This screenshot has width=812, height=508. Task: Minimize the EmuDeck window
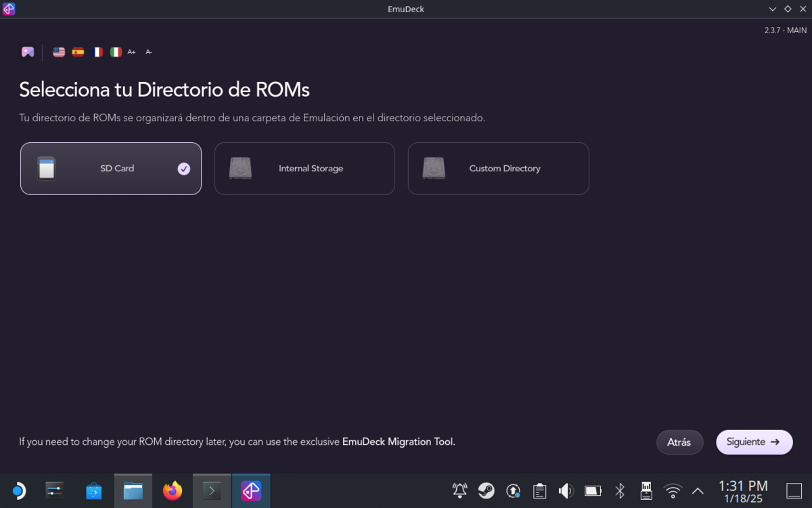pos(773,9)
